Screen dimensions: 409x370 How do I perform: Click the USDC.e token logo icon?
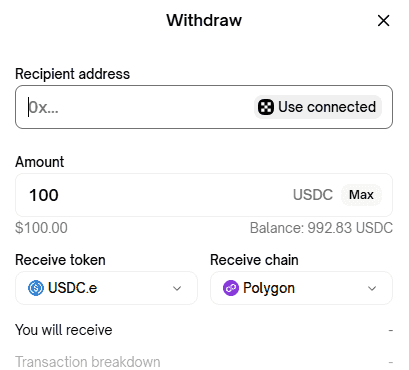coord(36,288)
